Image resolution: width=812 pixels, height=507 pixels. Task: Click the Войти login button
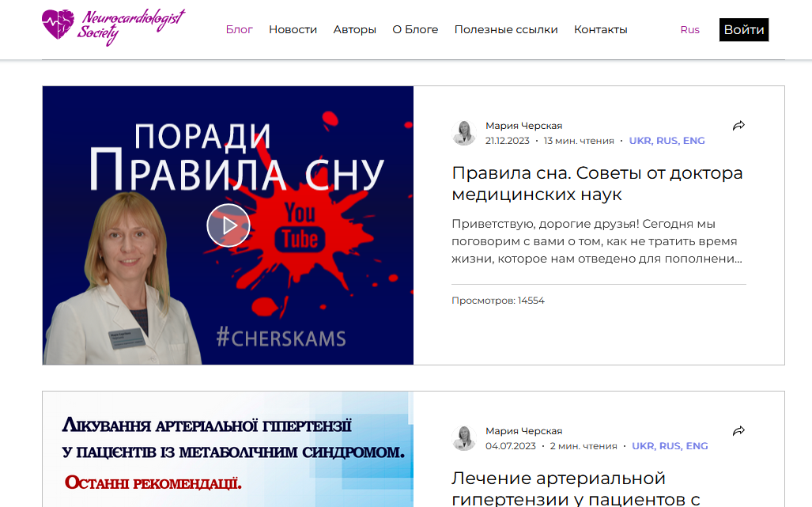point(744,29)
